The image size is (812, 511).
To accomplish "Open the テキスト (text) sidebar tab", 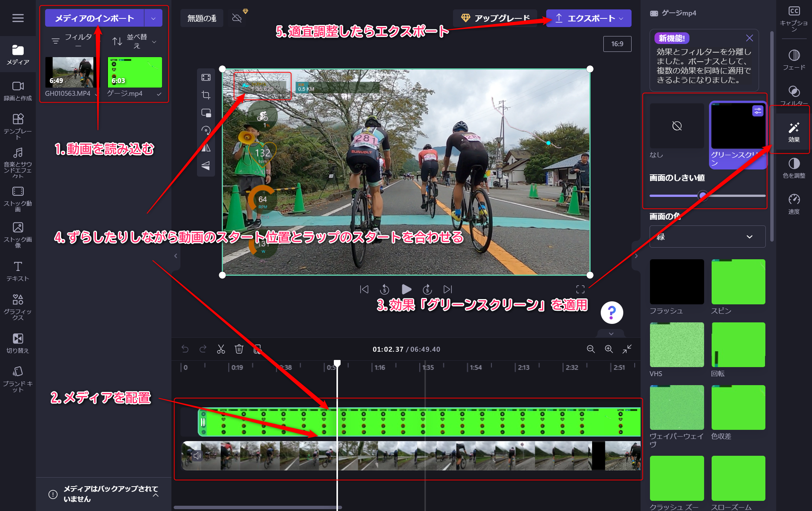I will pyautogui.click(x=18, y=271).
